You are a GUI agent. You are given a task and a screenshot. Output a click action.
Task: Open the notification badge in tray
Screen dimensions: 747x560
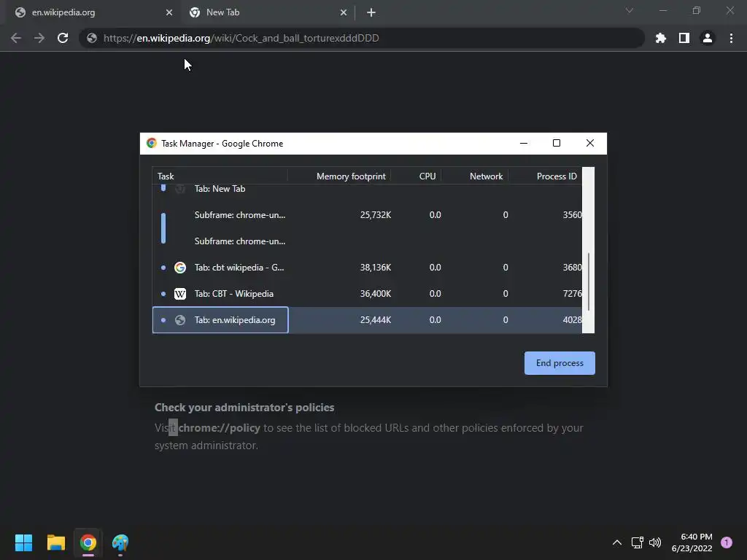click(727, 542)
